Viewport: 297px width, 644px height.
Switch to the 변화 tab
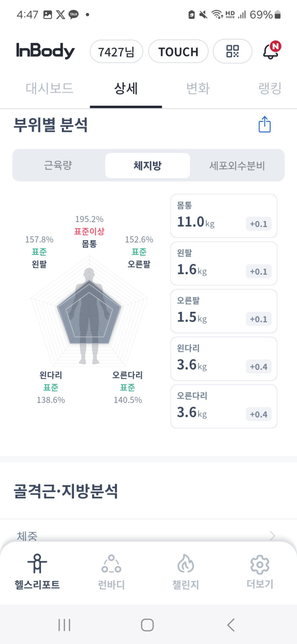click(198, 89)
